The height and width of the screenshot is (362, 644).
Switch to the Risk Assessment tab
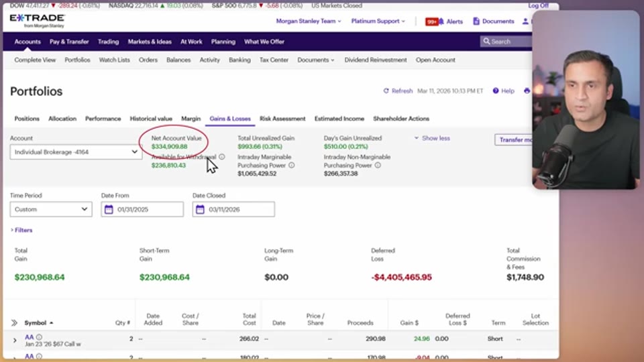(282, 119)
